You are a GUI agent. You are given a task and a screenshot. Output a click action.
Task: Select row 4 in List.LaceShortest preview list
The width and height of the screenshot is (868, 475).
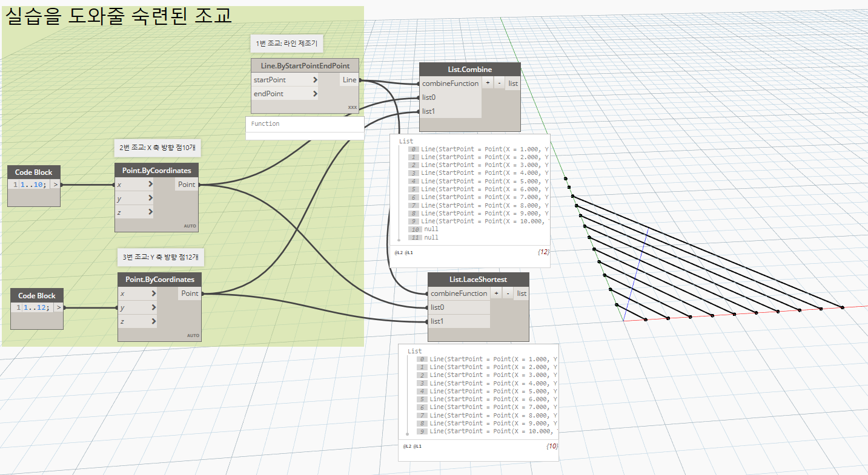[x=487, y=391]
